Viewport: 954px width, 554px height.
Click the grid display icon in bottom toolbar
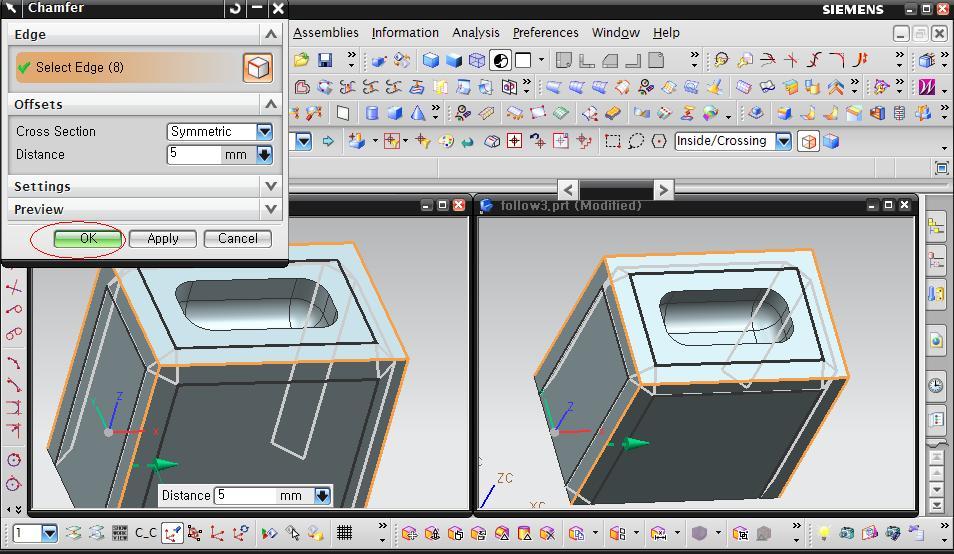[344, 533]
